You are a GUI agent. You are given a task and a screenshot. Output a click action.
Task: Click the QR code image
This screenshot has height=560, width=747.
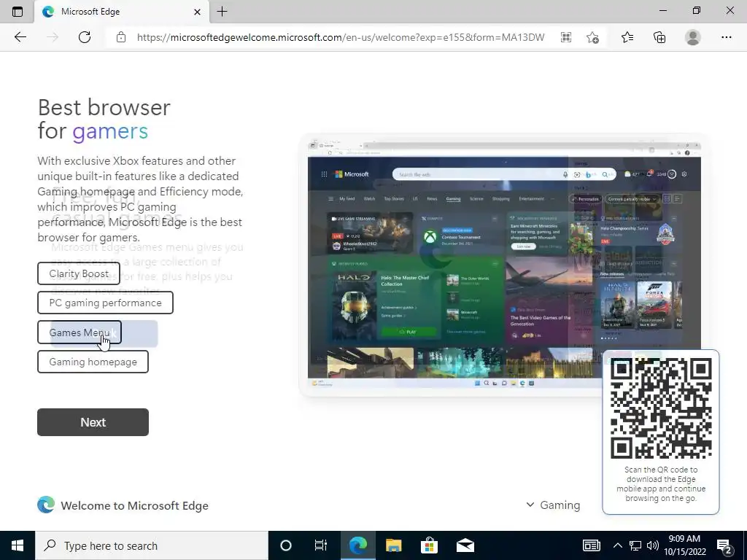(x=661, y=408)
